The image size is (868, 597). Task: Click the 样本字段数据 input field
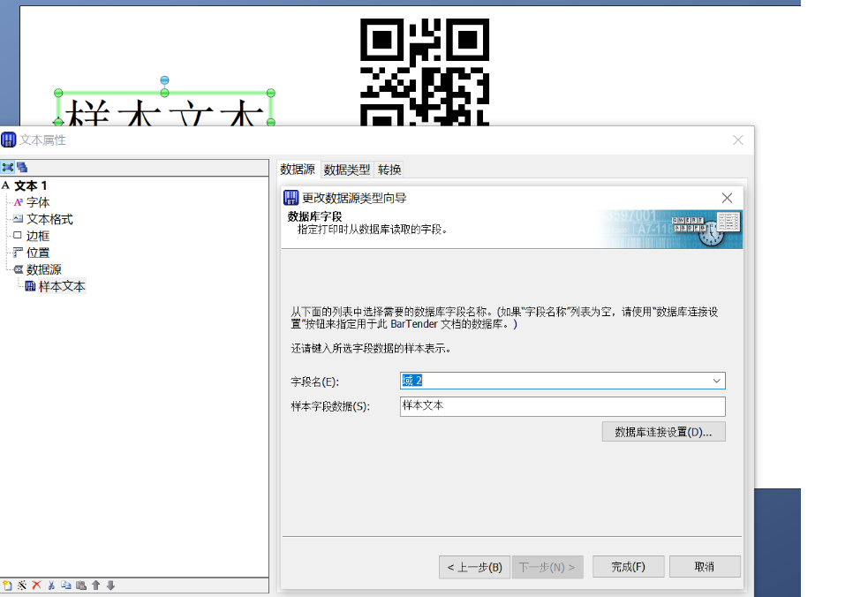[562, 406]
